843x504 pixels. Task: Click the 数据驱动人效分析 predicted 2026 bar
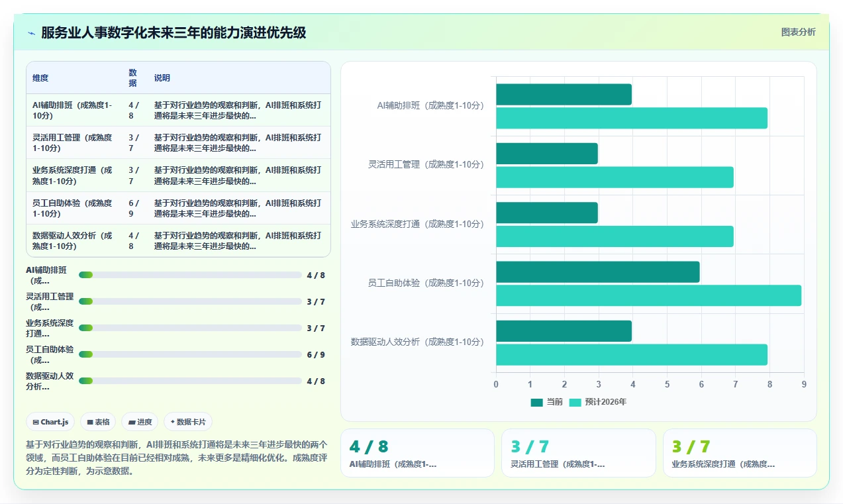(632, 354)
